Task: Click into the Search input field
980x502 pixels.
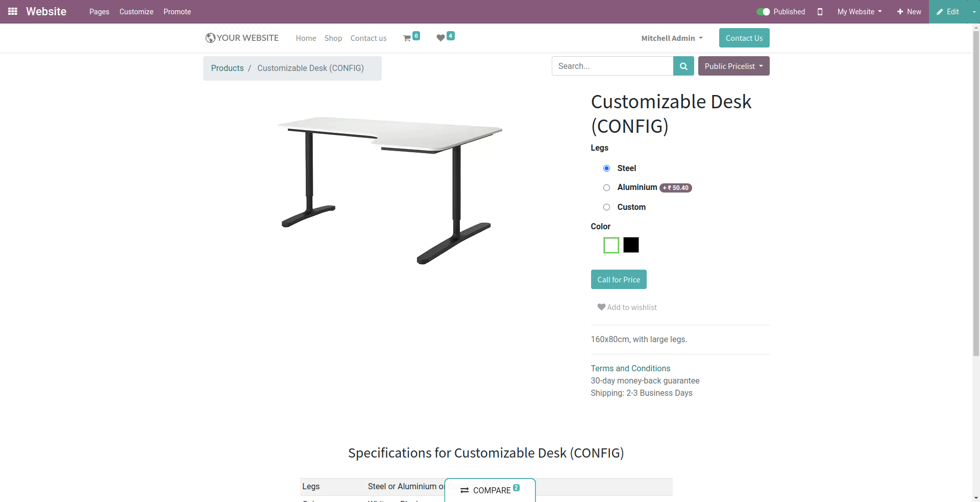Action: pos(612,66)
